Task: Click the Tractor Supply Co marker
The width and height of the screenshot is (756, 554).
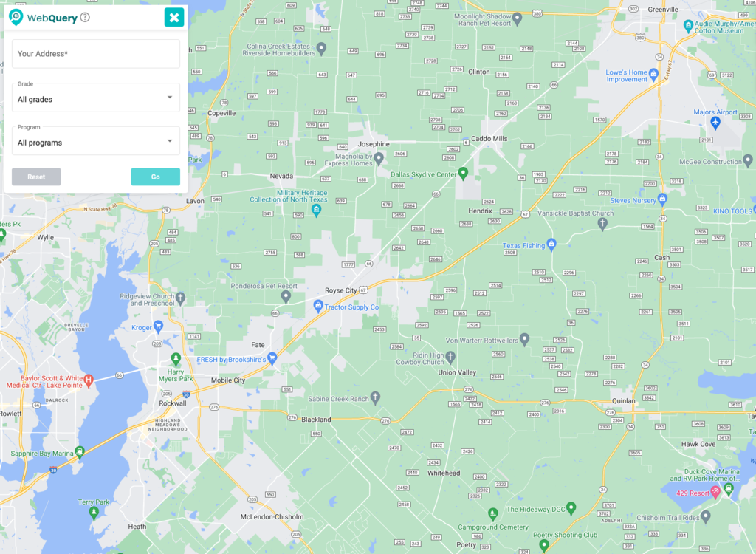Action: point(318,305)
